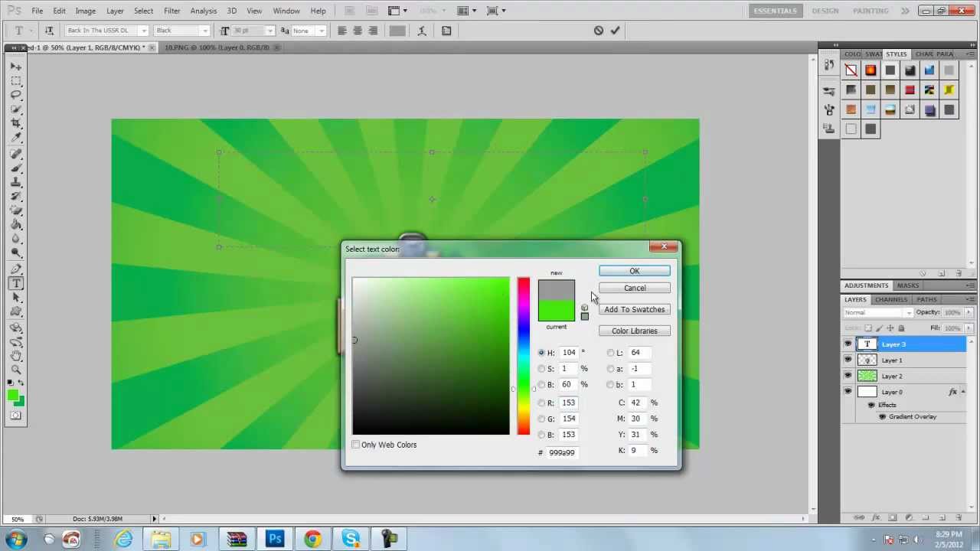This screenshot has width=980, height=551.
Task: Select the Paint Bucket tool
Action: (16, 225)
